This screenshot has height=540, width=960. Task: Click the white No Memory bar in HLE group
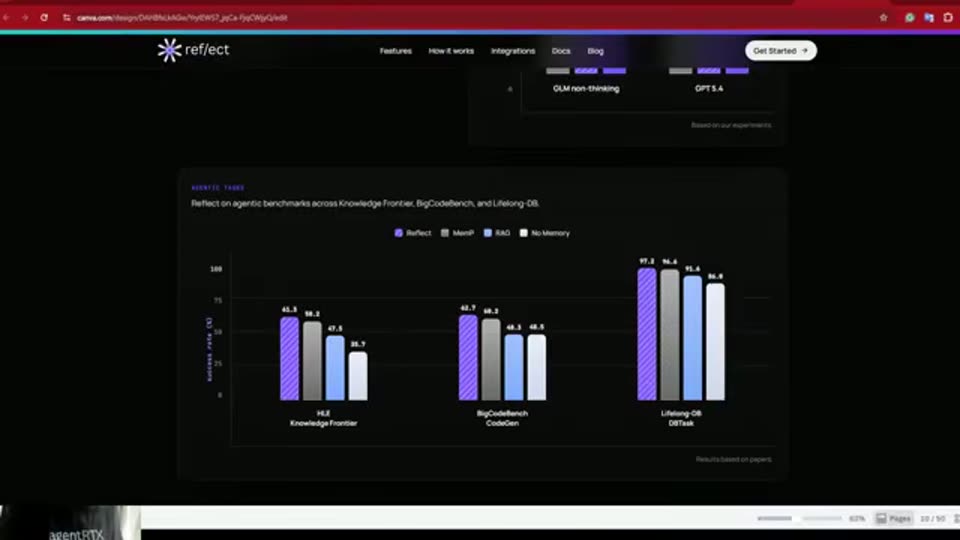click(358, 376)
